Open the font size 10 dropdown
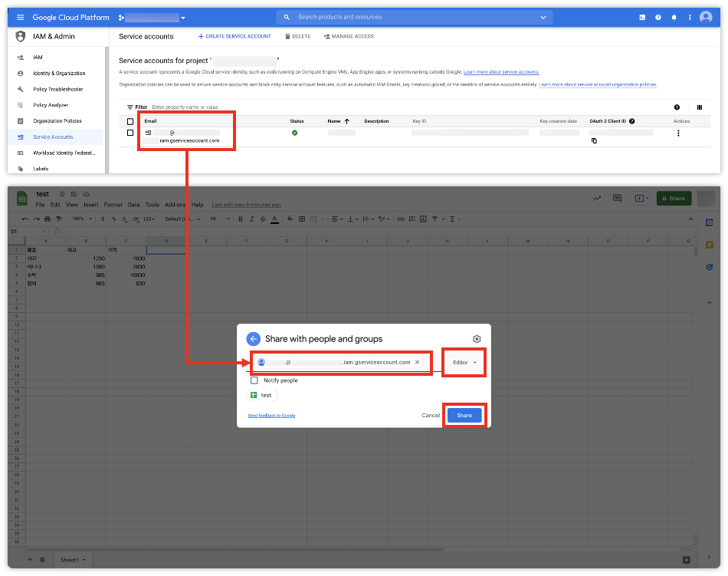The image size is (728, 576). pos(220,219)
